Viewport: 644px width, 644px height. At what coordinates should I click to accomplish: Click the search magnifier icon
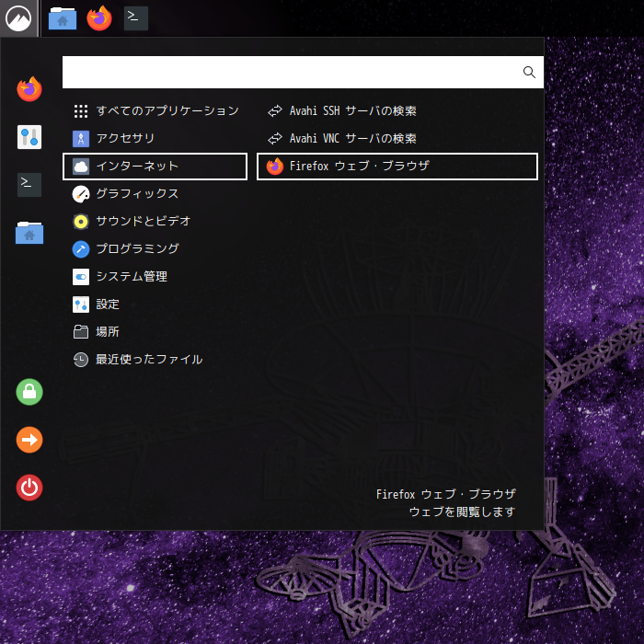(529, 73)
